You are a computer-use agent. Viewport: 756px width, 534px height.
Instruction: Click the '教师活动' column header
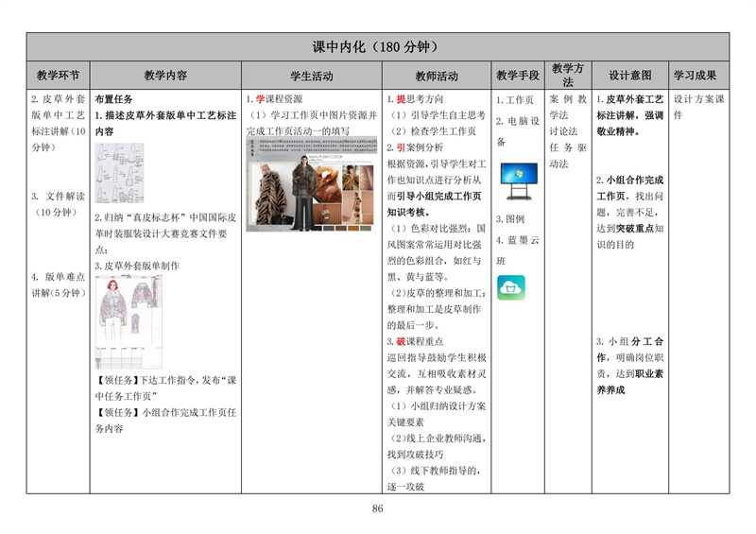(x=437, y=76)
